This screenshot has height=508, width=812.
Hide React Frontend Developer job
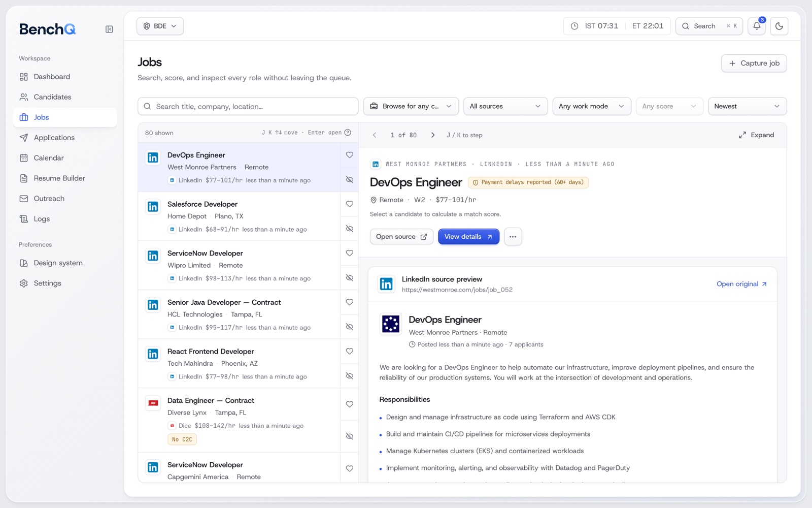pyautogui.click(x=350, y=376)
